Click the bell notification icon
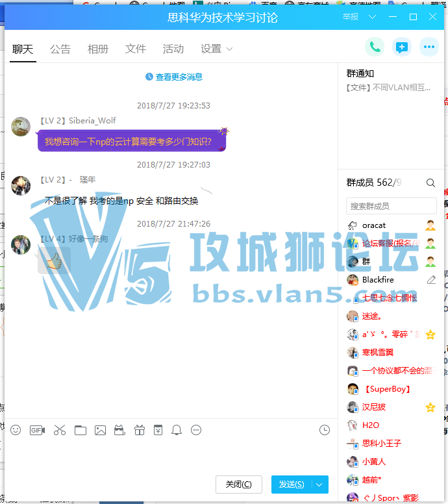 pos(177,430)
